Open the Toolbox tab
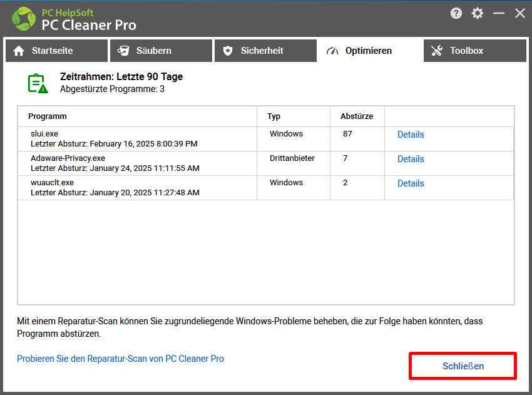532x395 pixels. click(x=474, y=51)
